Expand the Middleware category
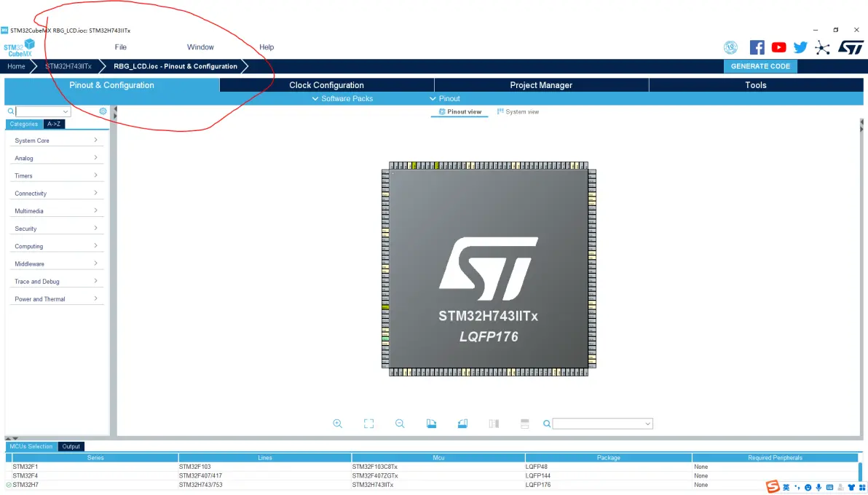This screenshot has width=868, height=495. (x=57, y=264)
